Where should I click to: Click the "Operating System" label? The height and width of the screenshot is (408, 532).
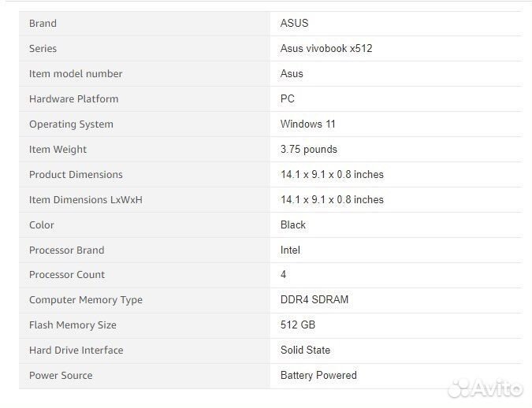point(71,124)
